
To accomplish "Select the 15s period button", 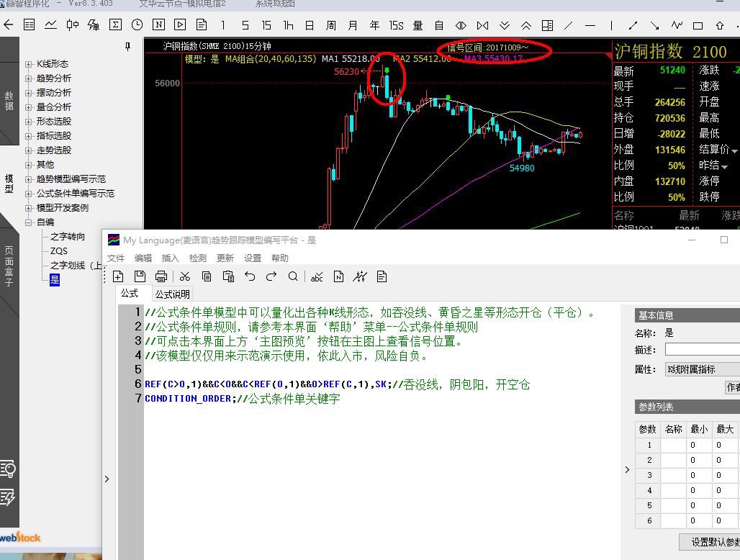I will pyautogui.click(x=396, y=25).
